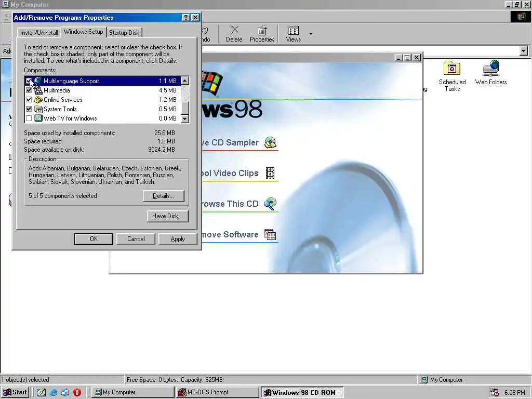Open the Start menu

click(15, 392)
